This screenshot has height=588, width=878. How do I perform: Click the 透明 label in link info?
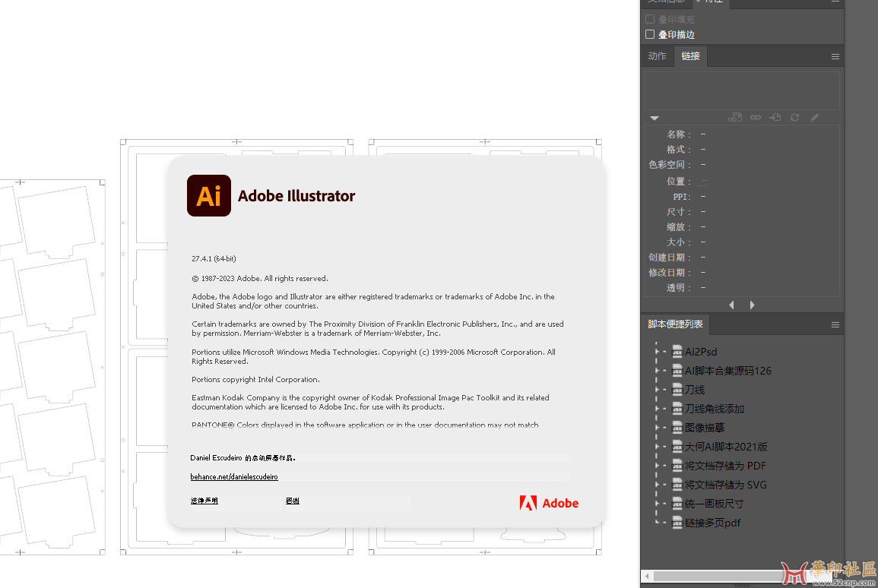pos(678,288)
